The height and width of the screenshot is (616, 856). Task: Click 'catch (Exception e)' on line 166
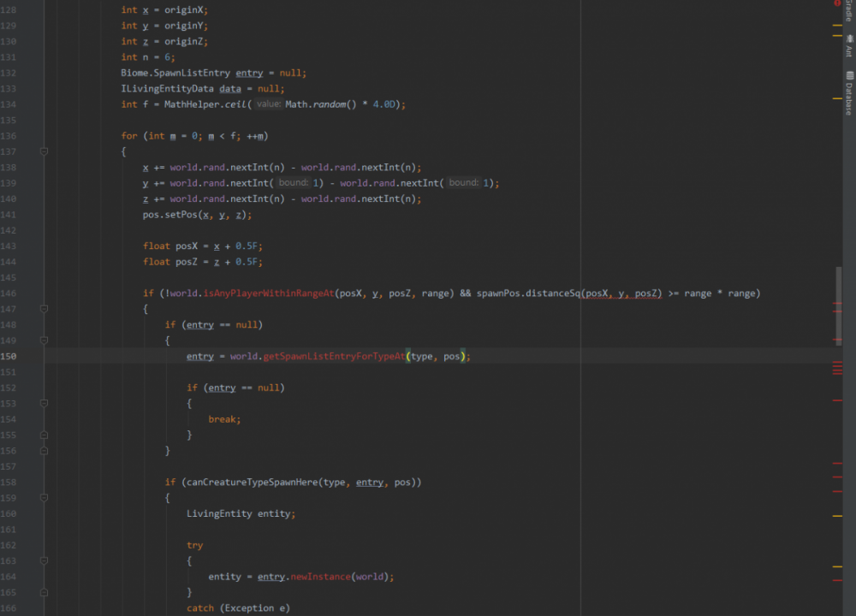pos(238,608)
